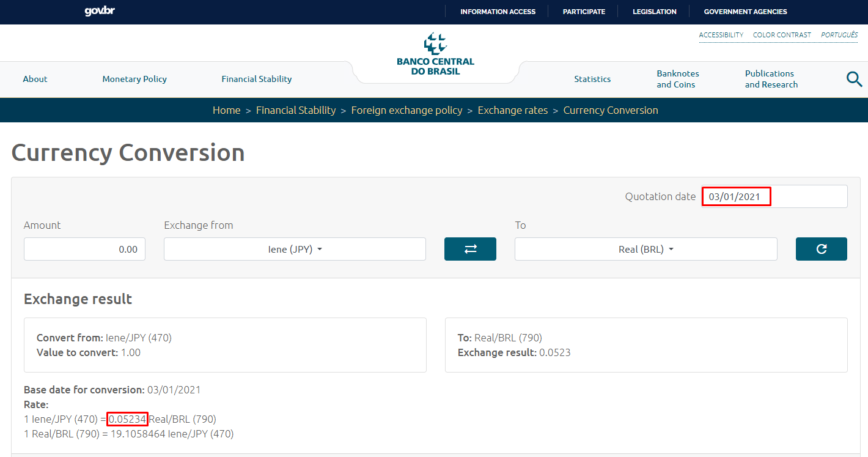Go to Exchange rates breadcrumb

coord(512,110)
